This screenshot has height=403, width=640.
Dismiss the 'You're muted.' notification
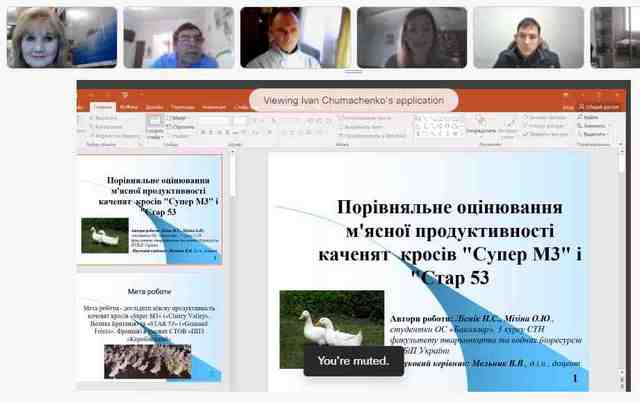[353, 361]
